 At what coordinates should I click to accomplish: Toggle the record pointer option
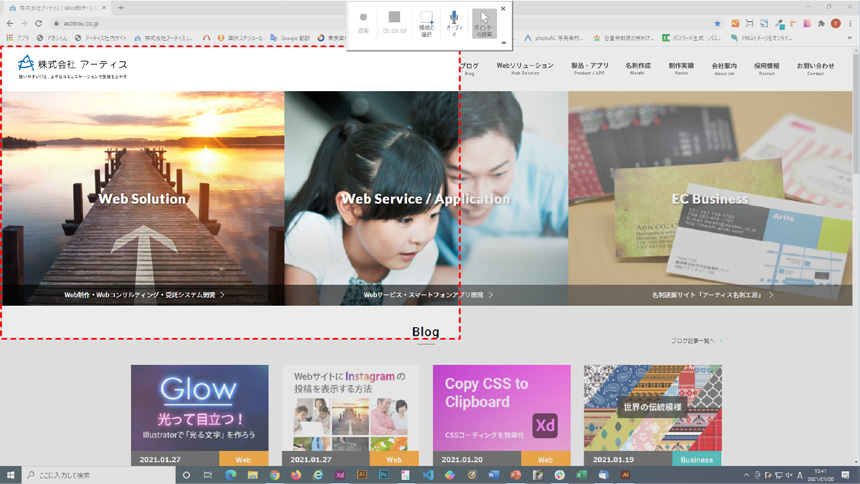[484, 24]
